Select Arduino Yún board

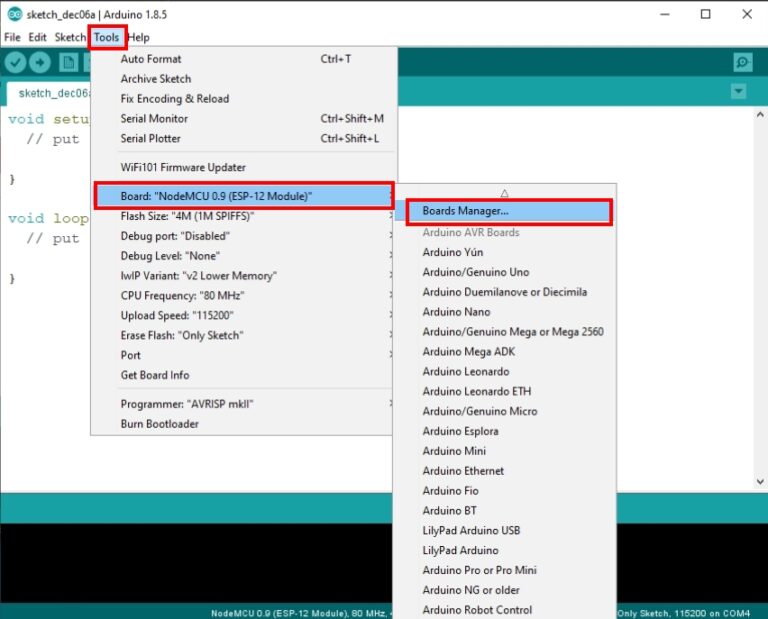[505, 252]
